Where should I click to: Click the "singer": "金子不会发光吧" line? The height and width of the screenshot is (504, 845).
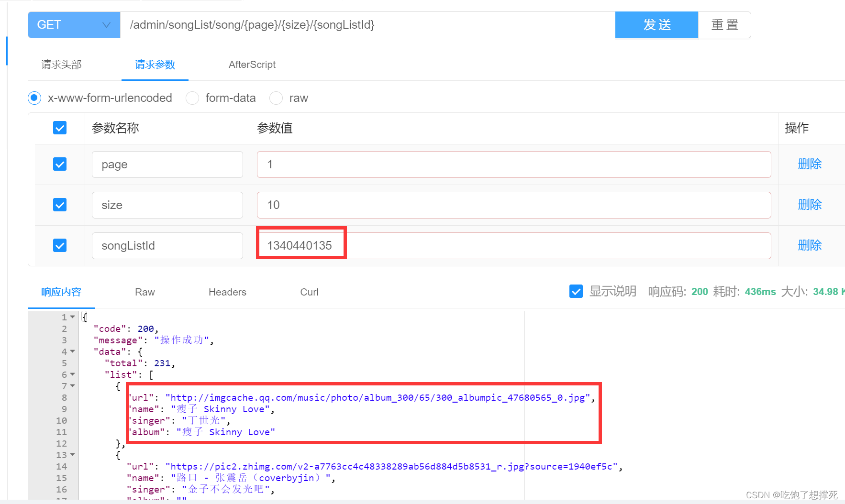(200, 490)
